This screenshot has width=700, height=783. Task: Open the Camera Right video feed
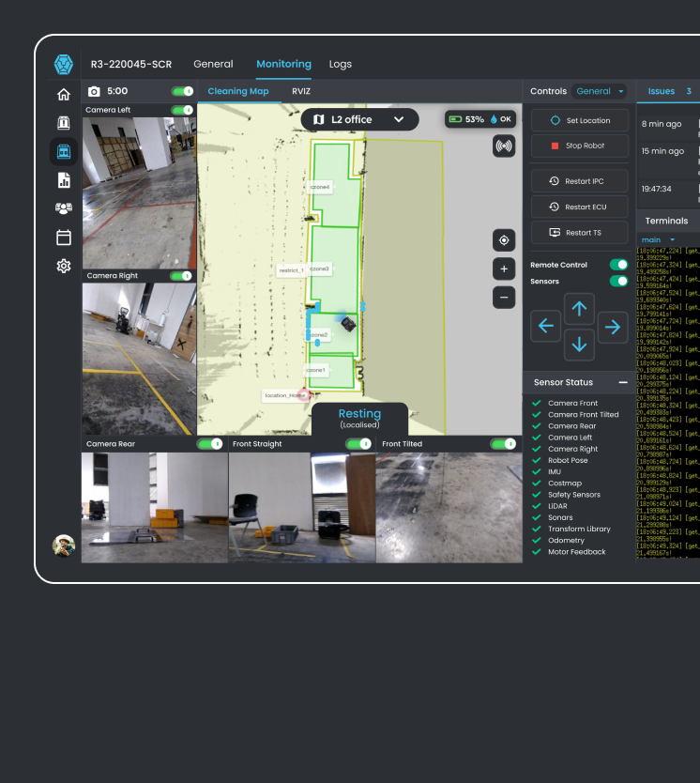(x=139, y=359)
